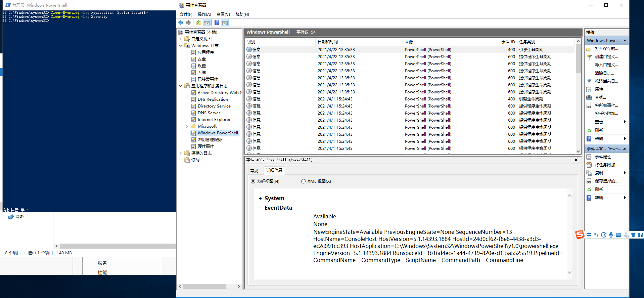Click the 打开保存的 open saved log icon
Image resolution: width=644 pixels, height=298 pixels.
(x=589, y=49)
